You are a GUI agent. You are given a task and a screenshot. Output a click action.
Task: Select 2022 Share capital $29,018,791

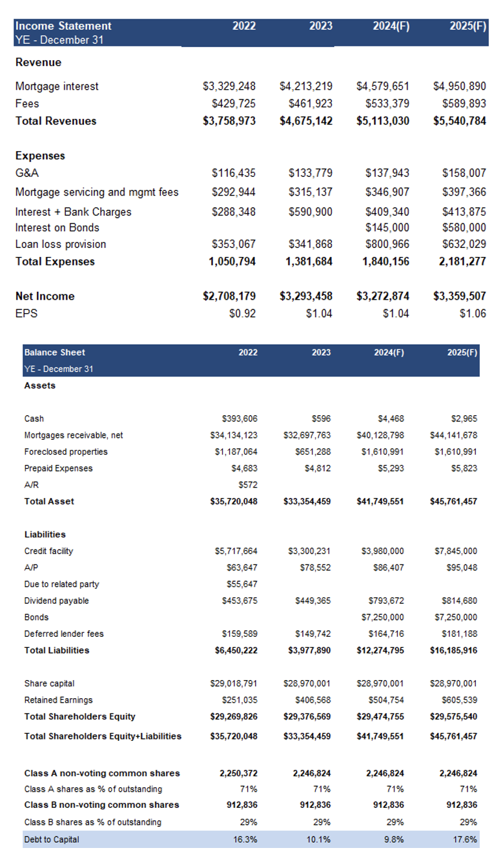click(234, 684)
